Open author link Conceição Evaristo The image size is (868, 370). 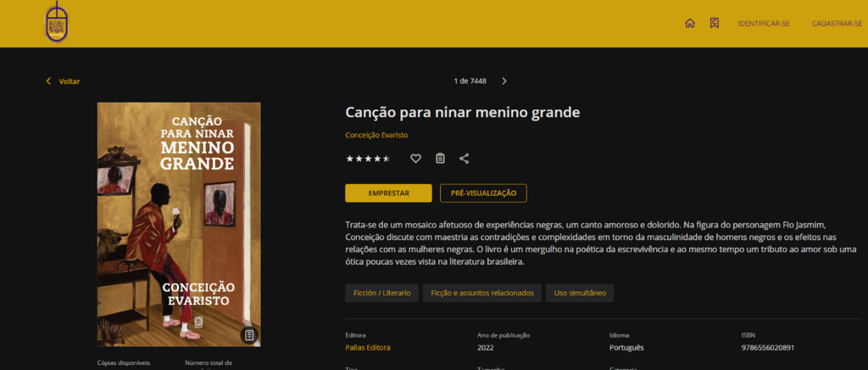point(376,136)
